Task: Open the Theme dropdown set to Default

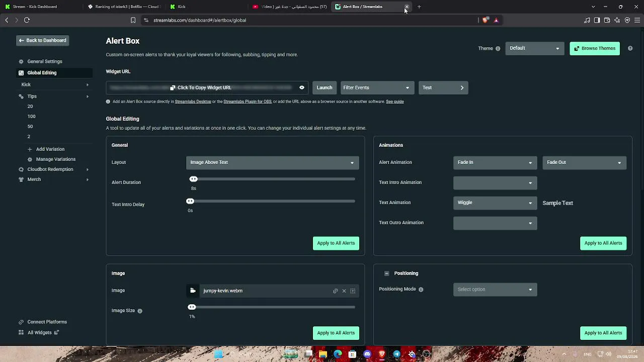Action: tap(534, 48)
